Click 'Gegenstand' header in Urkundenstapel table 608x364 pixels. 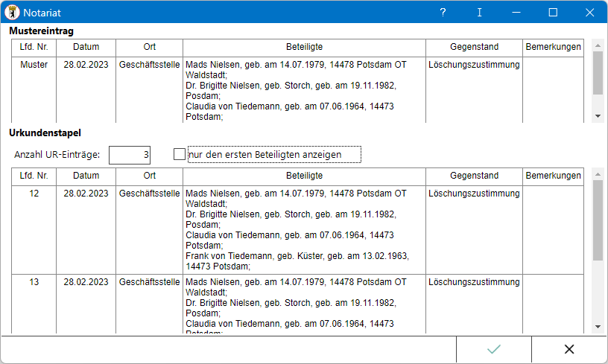474,176
